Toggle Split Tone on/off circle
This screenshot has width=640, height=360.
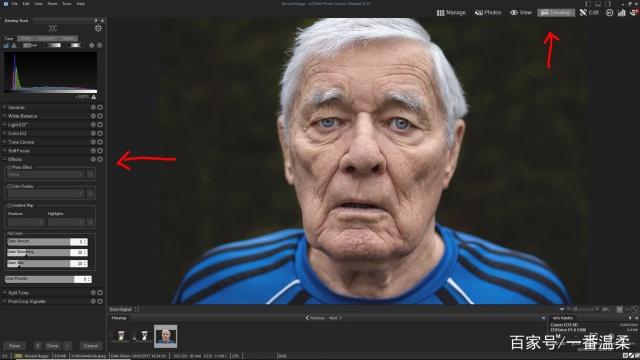click(100, 293)
